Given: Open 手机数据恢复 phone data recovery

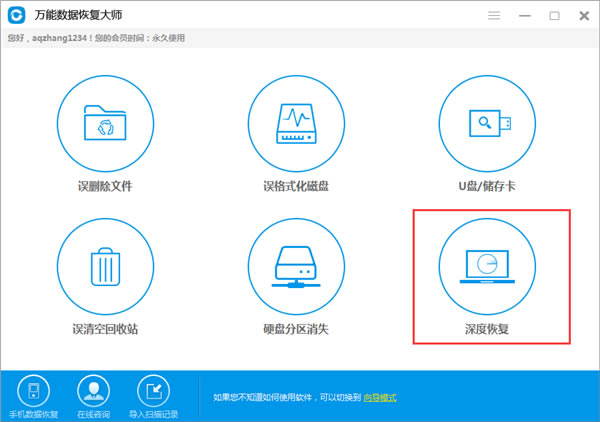Looking at the screenshot, I should pyautogui.click(x=34, y=391).
